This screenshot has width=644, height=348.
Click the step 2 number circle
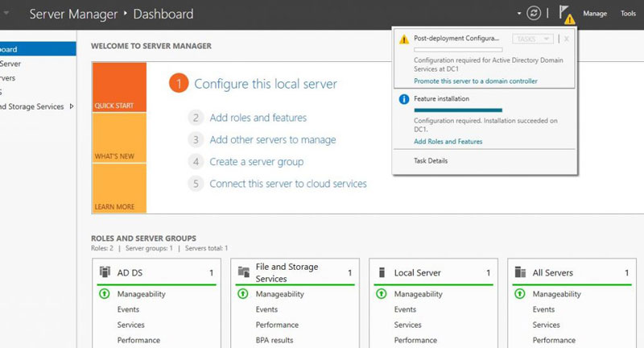pos(196,118)
